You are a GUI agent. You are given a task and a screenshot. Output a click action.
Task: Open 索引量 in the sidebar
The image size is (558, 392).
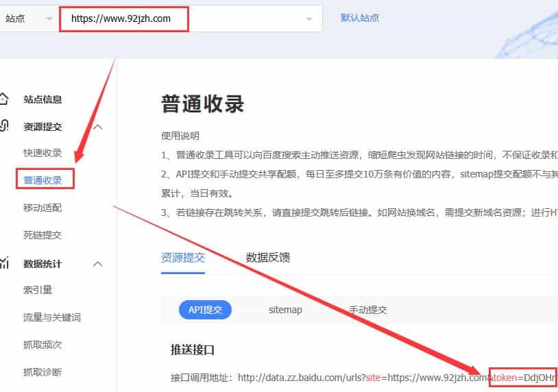point(38,290)
